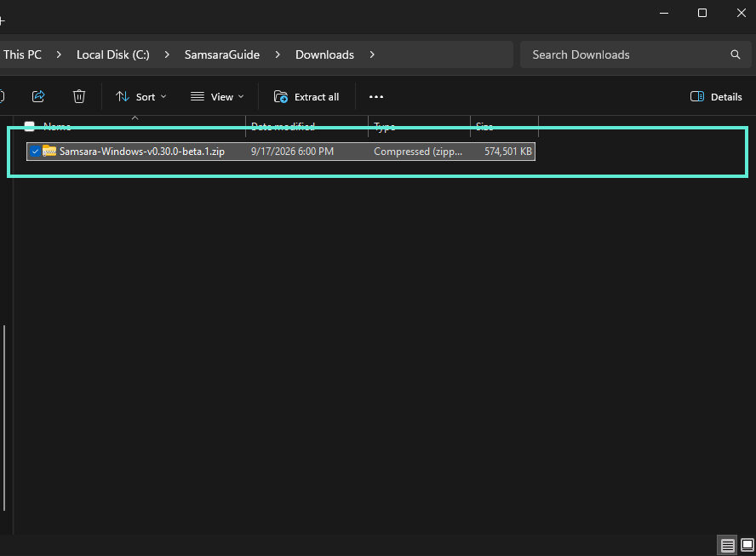
Task: Expand chevron after This PC
Action: (x=59, y=54)
